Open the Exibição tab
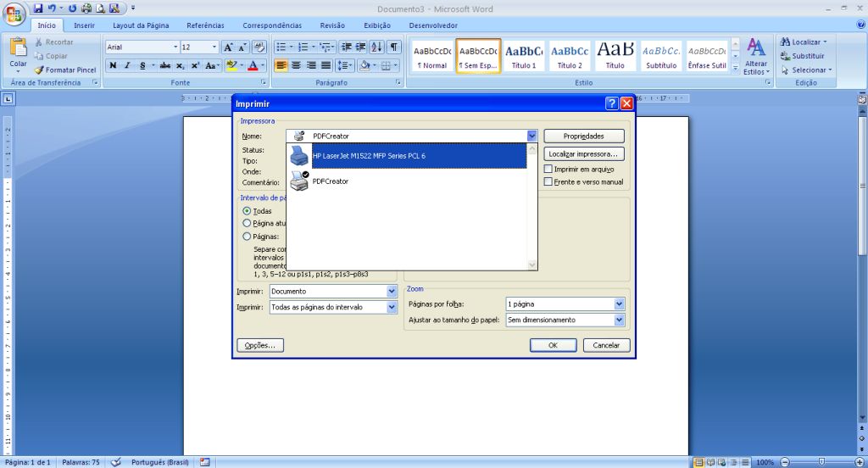Viewport: 868px width, 468px height. (377, 25)
